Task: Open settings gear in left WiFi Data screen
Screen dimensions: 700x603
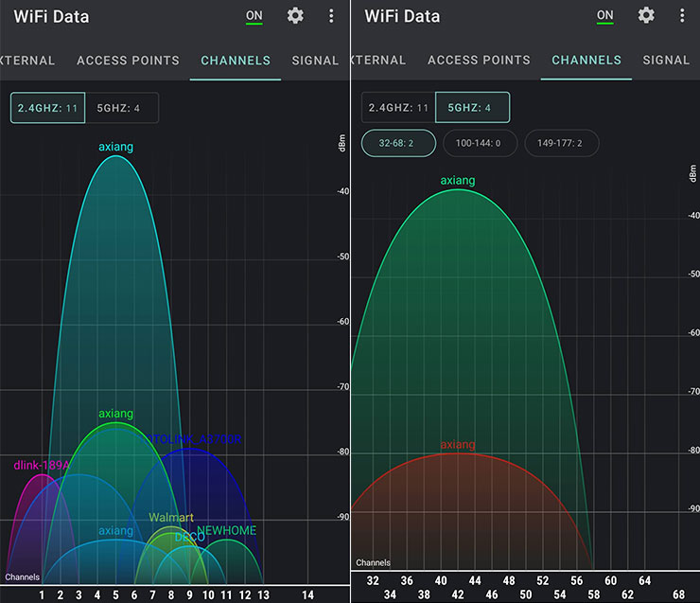Action: click(295, 16)
